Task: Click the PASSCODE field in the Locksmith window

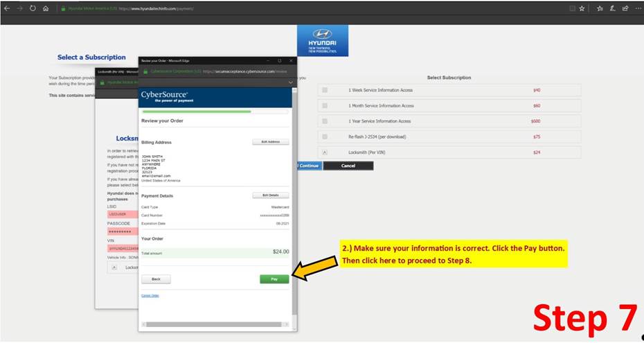Action: click(123, 231)
